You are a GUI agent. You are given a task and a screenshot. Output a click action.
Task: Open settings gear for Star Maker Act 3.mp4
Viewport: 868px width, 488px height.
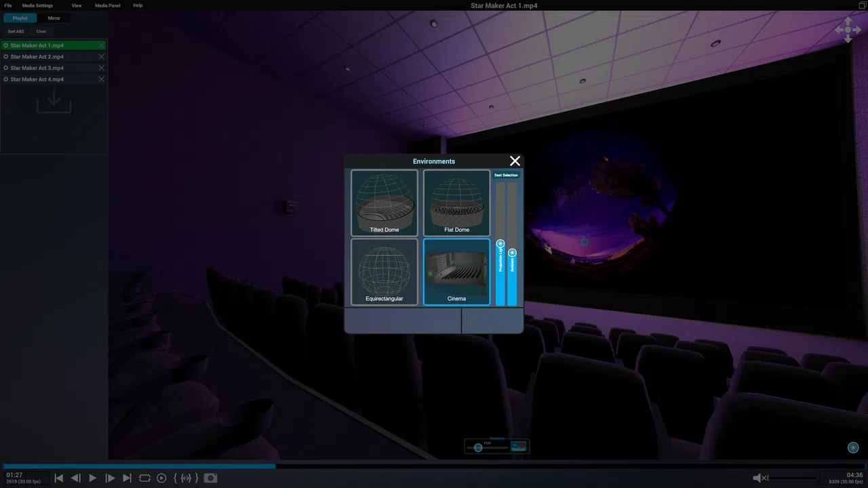pos(6,68)
